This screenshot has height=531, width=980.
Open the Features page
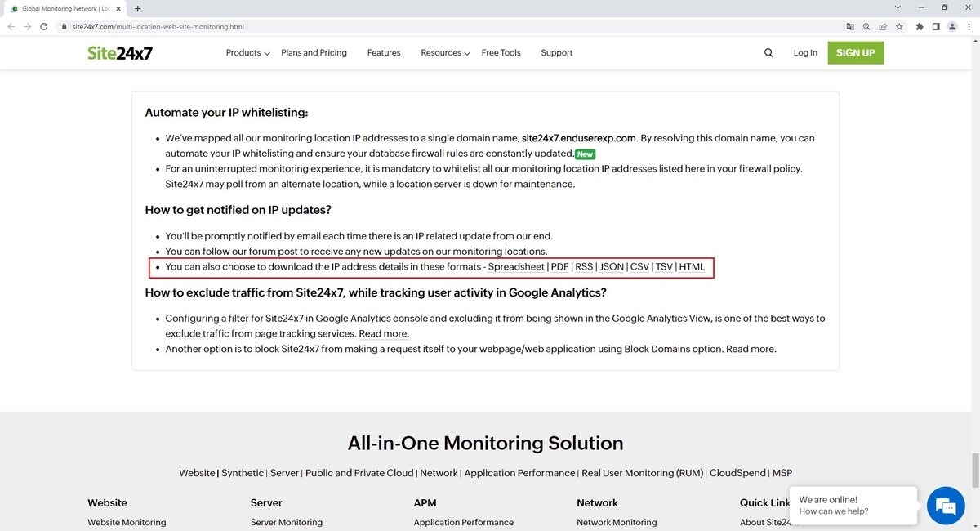384,53
